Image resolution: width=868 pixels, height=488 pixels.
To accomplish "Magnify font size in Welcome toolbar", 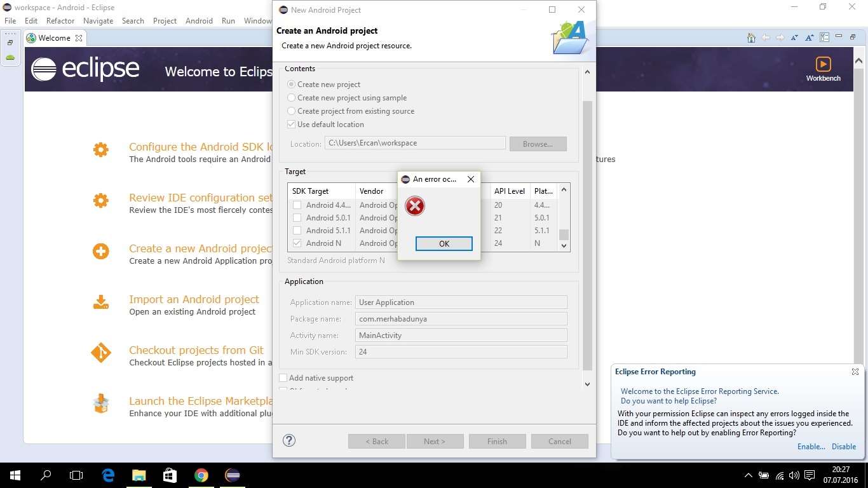I will 810,37.
